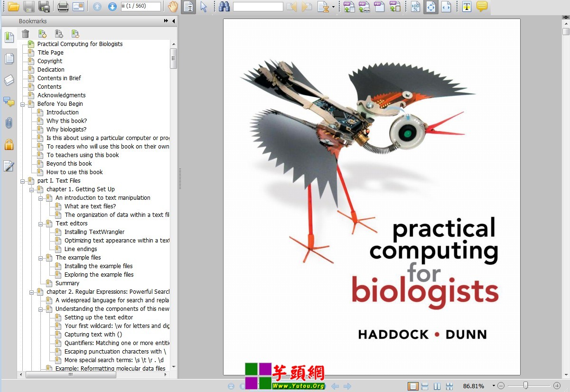
Task: Click the page number field
Action: (x=140, y=7)
